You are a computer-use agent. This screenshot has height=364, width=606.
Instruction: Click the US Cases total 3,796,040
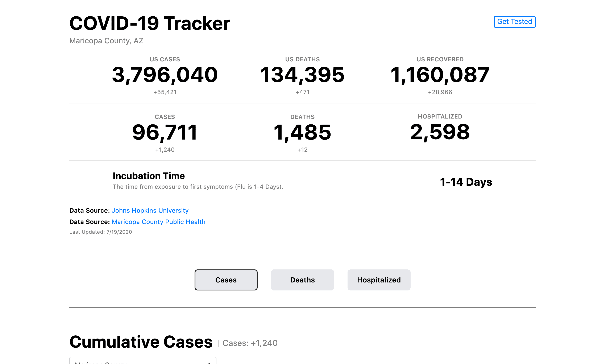pos(165,75)
